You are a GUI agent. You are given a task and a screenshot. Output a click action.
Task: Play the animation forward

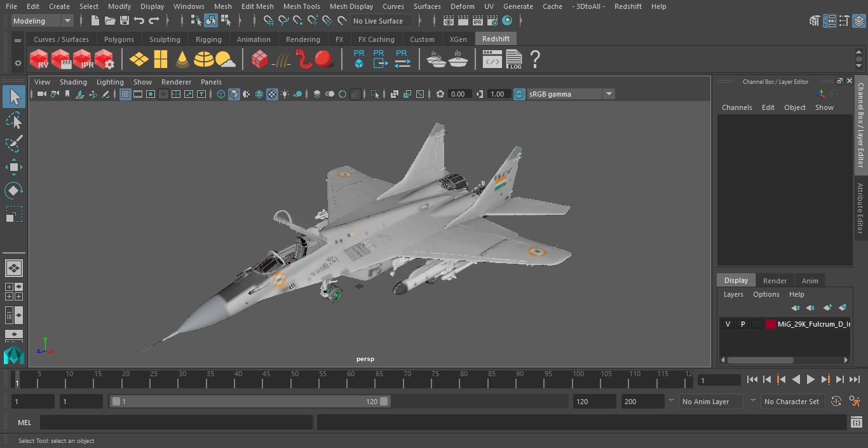(x=811, y=379)
